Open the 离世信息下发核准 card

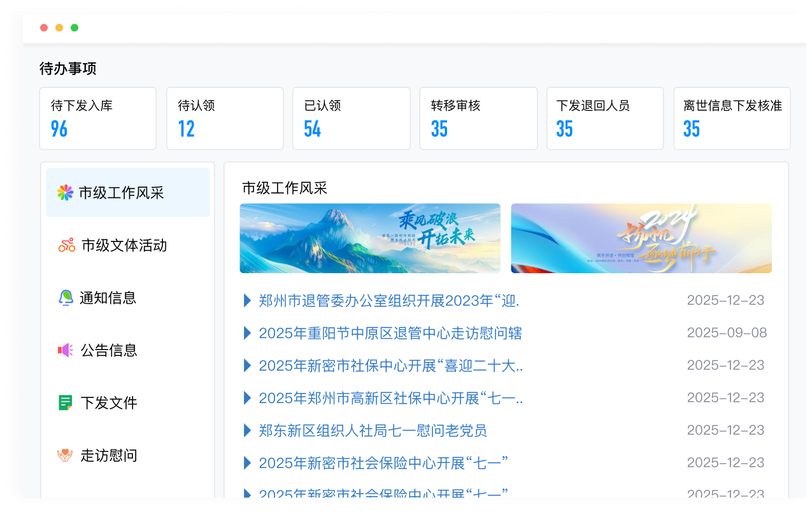tap(732, 118)
